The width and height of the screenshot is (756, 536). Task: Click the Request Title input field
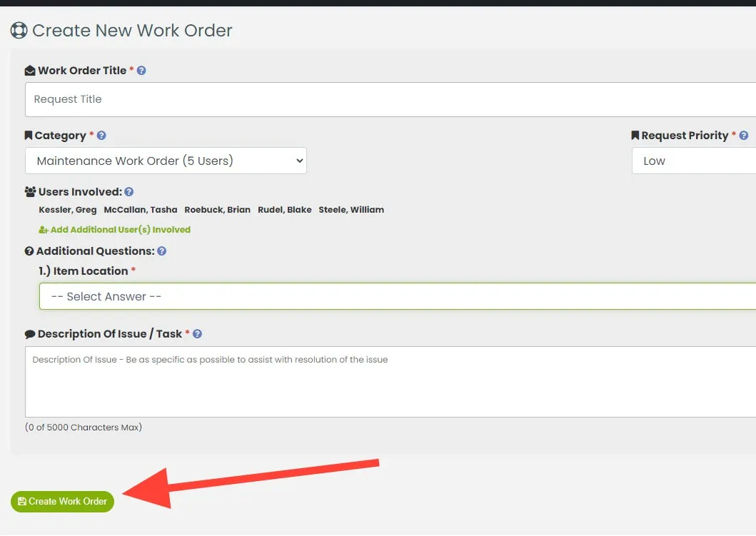pos(390,99)
